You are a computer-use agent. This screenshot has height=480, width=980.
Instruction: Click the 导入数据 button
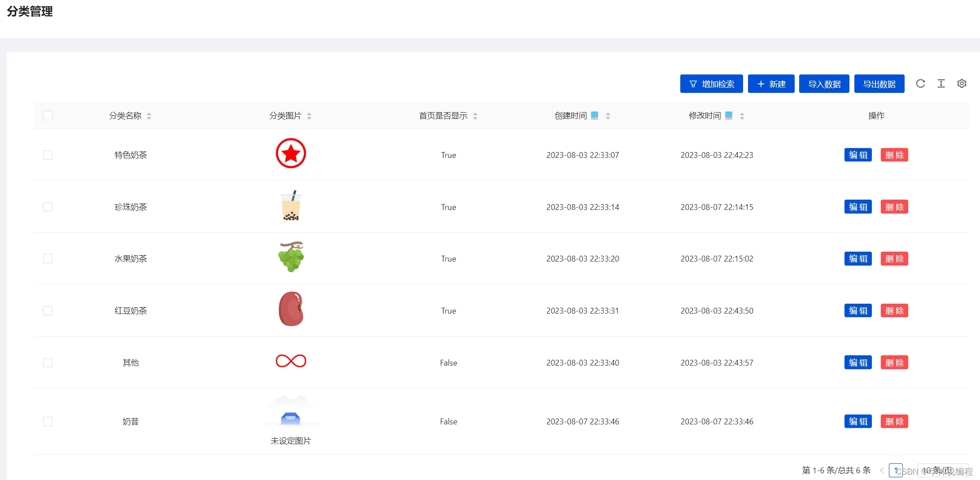point(824,84)
